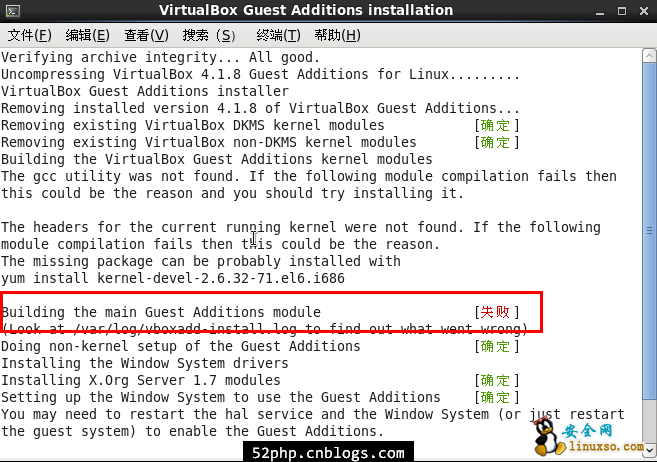Click 'Removing existing VirtualBox non-DKMS kernel modules' text
The height and width of the screenshot is (462, 657).
209,142
